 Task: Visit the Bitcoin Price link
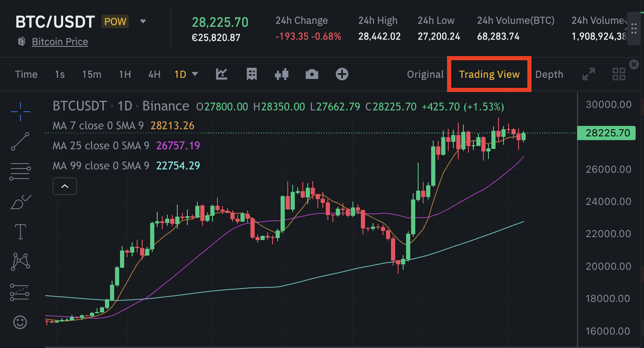pyautogui.click(x=60, y=41)
